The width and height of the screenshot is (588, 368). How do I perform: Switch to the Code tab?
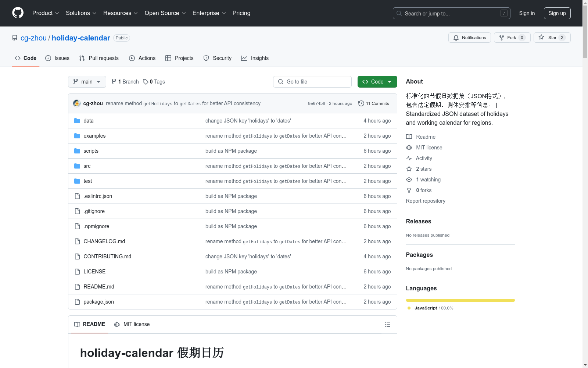25,58
